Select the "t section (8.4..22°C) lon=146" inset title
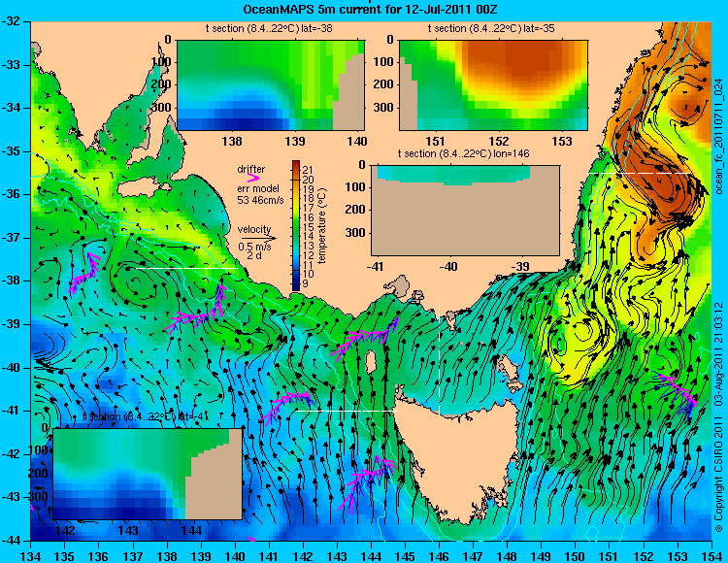 click(463, 153)
